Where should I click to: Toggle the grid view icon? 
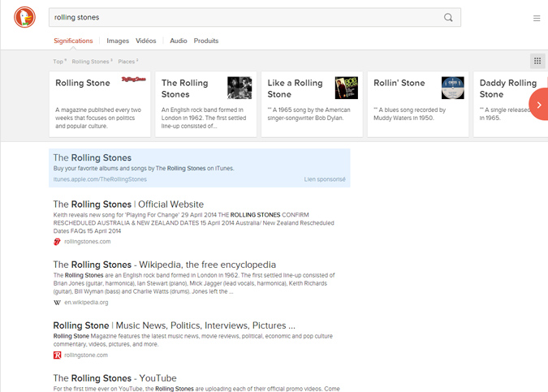(x=537, y=61)
